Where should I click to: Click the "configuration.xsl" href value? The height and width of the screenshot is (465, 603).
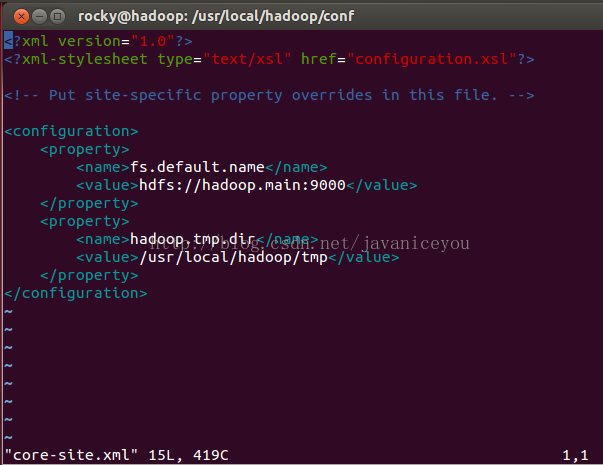431,59
